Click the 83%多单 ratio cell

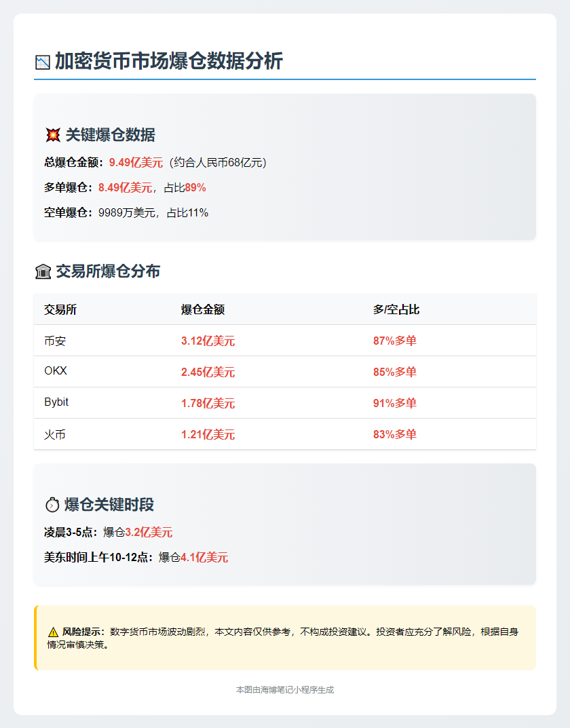click(395, 435)
